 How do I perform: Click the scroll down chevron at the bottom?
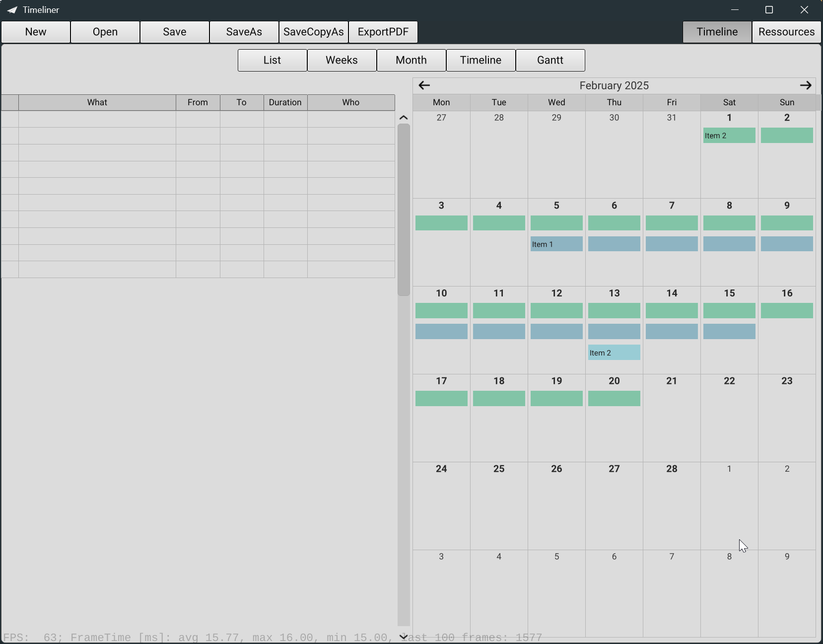pyautogui.click(x=404, y=636)
